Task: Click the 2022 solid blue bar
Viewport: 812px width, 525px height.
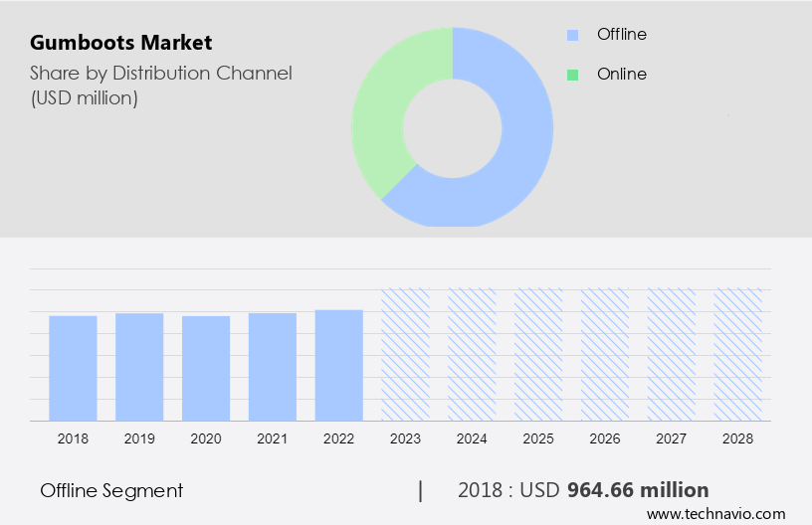Action: (x=339, y=365)
